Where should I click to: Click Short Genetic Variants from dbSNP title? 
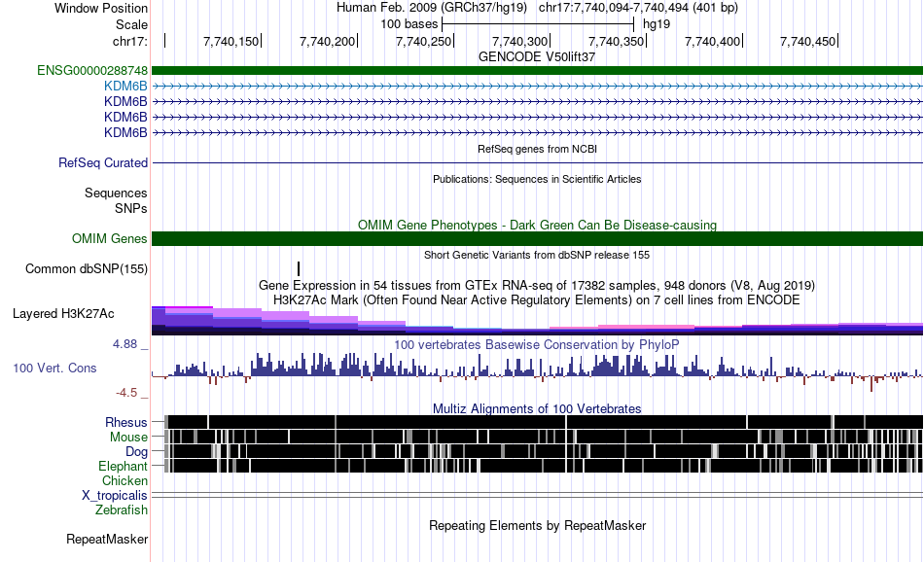(x=537, y=255)
